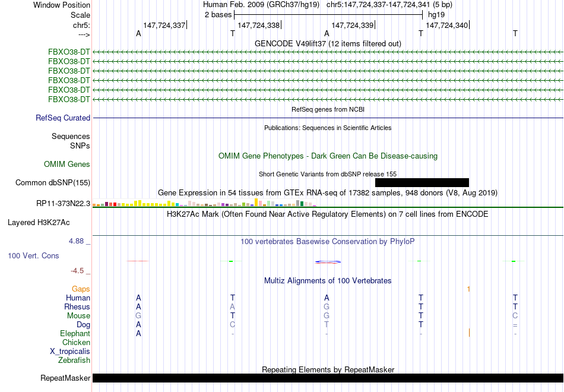Select position label 147,724,340
Image resolution: width=564 pixels, height=392 pixels.
click(446, 25)
